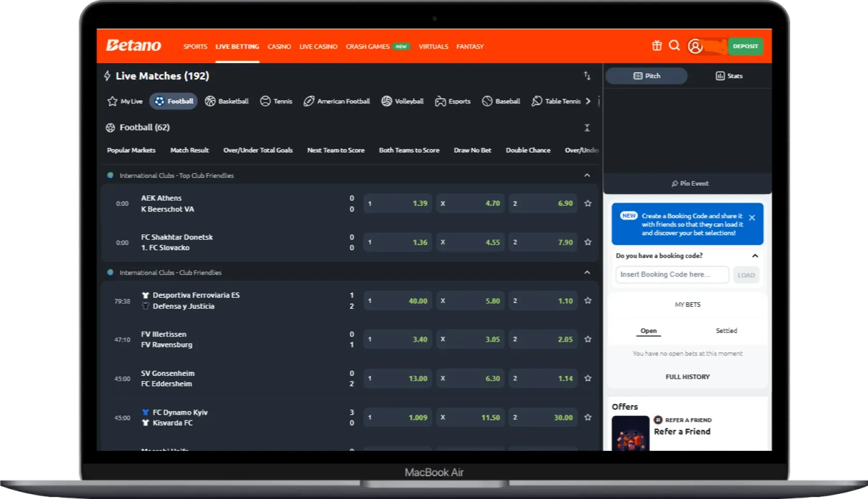868x499 pixels.
Task: Favorite the FC Dynamo Kyiv match
Action: [x=587, y=418]
